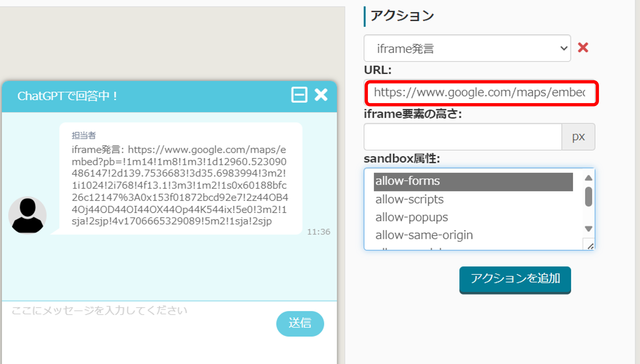Close the chat widget with X icon

(x=321, y=95)
